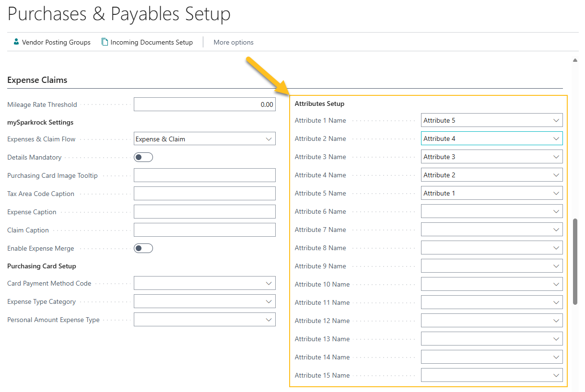The height and width of the screenshot is (392, 585).
Task: Click the Vendor Posting Groups person icon
Action: pos(16,42)
